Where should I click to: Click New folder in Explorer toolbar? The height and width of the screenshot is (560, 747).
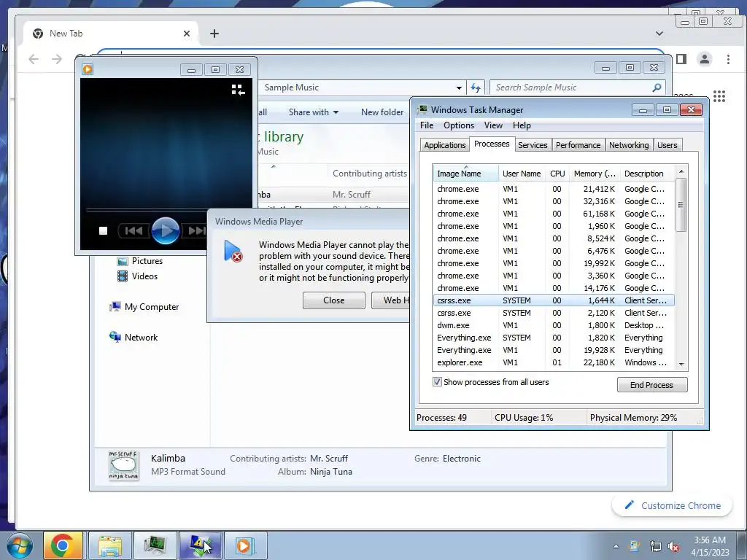point(382,112)
